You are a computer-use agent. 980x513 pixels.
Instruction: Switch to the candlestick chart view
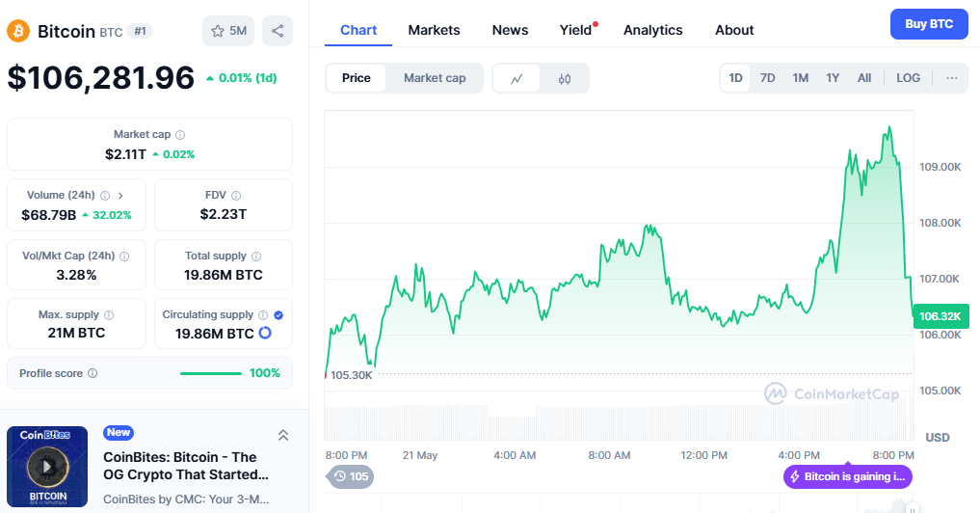pos(565,78)
